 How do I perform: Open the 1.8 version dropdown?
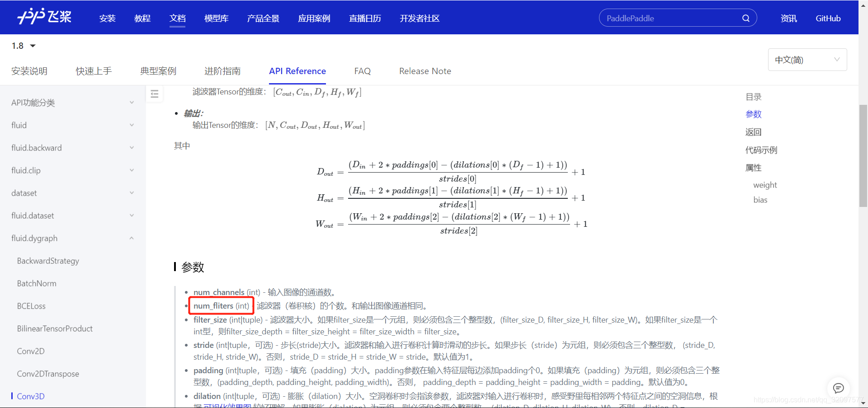[x=24, y=46]
